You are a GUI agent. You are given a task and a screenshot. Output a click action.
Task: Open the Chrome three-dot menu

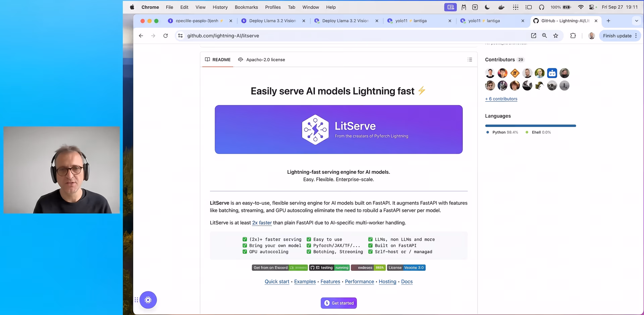[636, 36]
